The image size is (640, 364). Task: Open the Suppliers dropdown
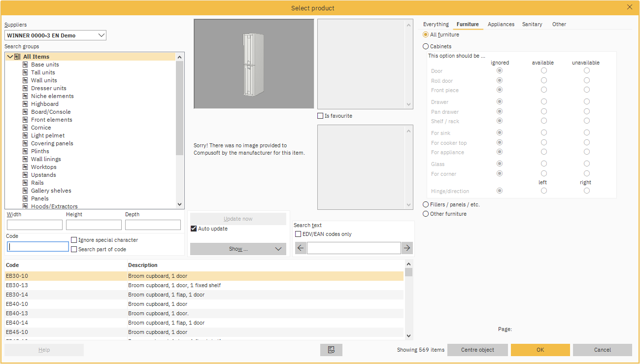coord(101,35)
